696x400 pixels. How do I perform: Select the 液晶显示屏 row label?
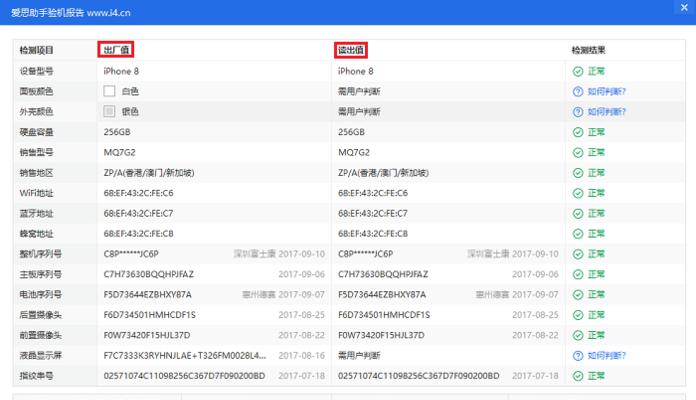tap(40, 355)
